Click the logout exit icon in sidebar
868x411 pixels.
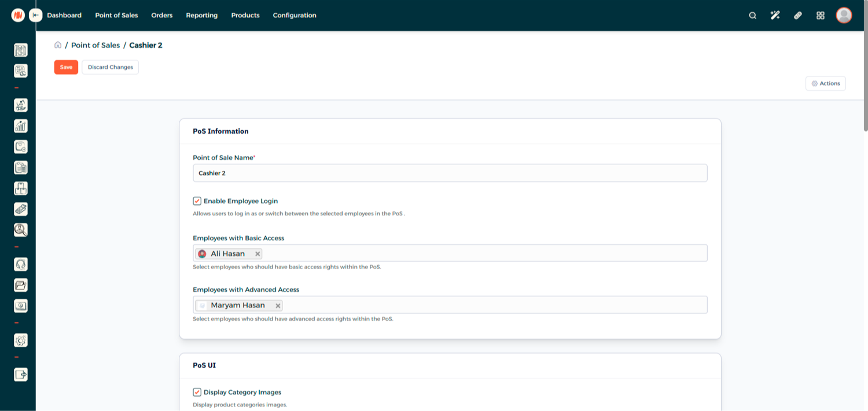click(x=21, y=375)
